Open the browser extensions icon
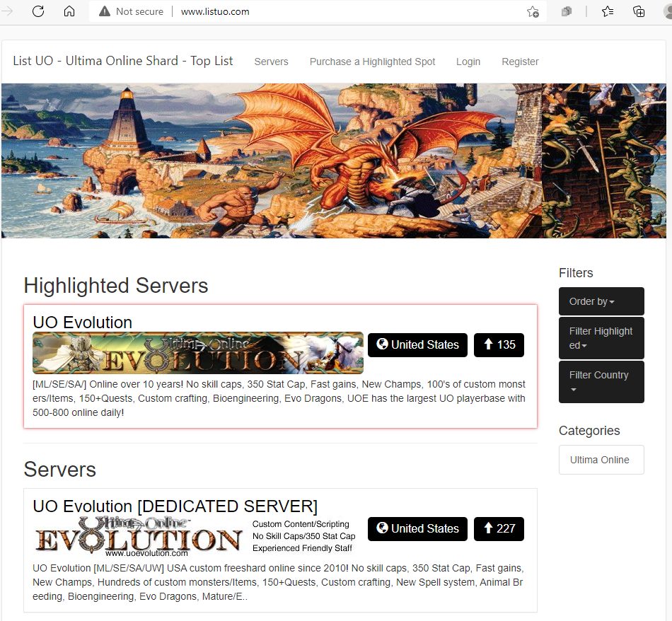The width and height of the screenshot is (672, 621). [566, 11]
